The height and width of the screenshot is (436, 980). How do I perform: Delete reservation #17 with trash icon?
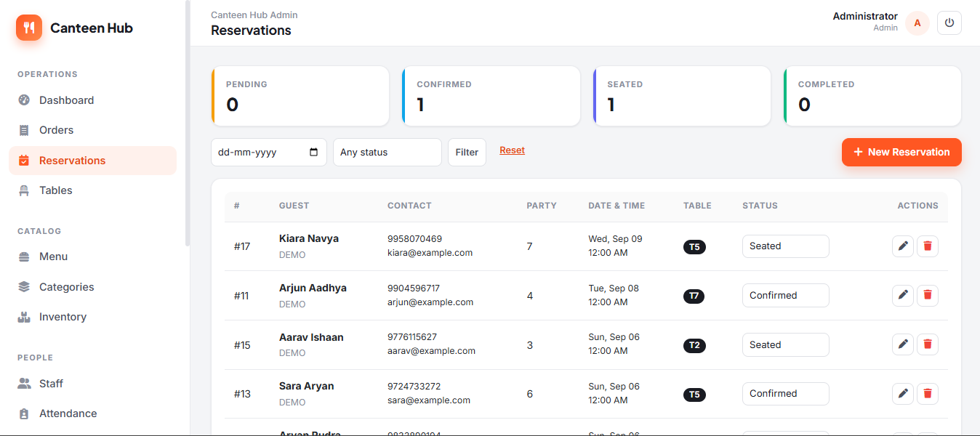(x=928, y=246)
